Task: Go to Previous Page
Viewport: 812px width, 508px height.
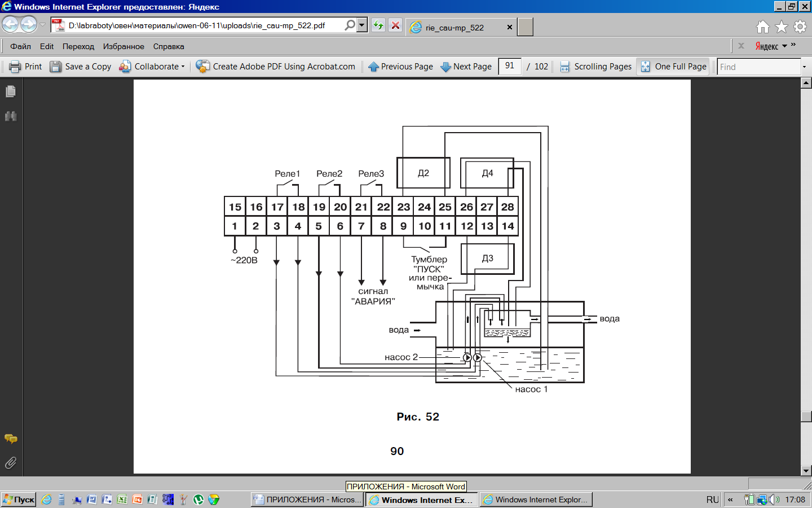Action: coord(400,67)
